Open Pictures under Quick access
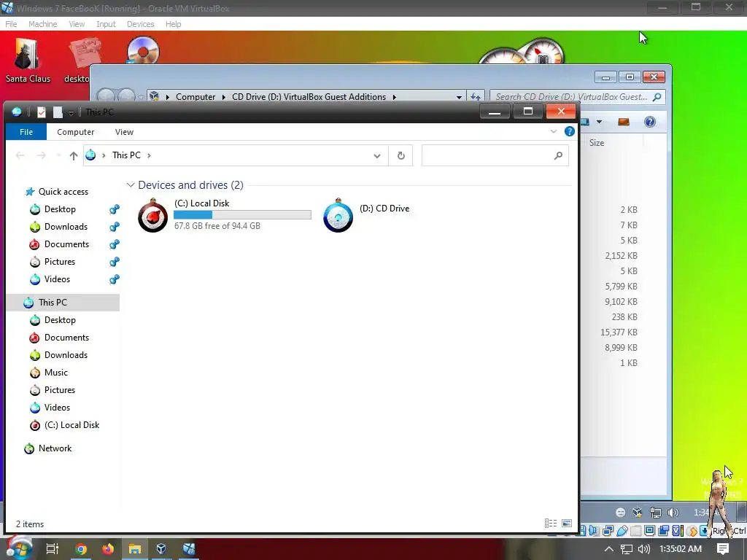This screenshot has height=560, width=747. 60,262
